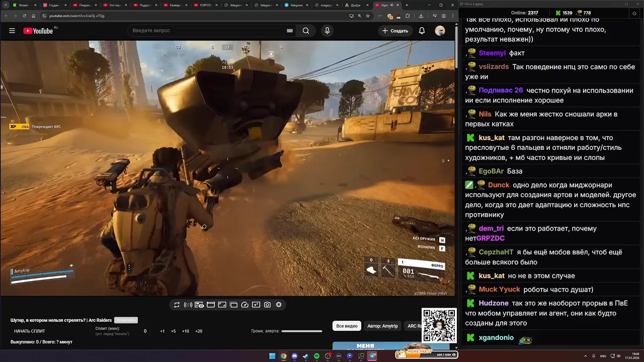Go back in browser history
The width and height of the screenshot is (644, 362).
[6, 16]
